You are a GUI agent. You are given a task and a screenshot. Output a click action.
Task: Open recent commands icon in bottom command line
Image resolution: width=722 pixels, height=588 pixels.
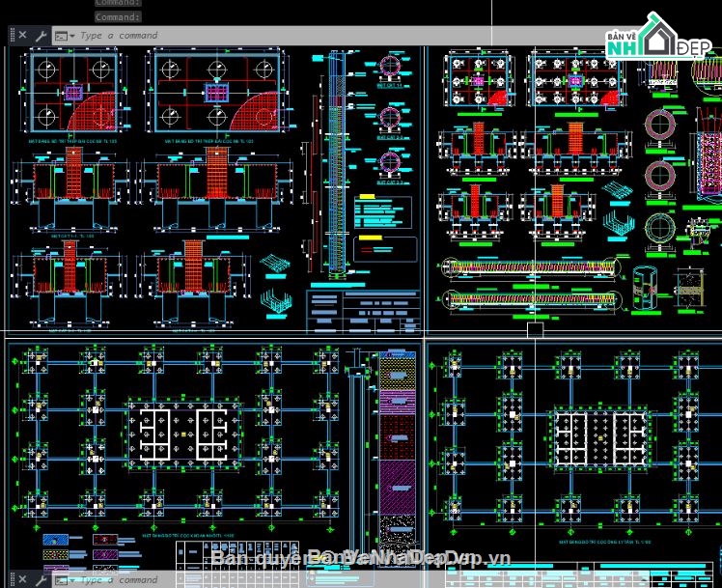61,579
